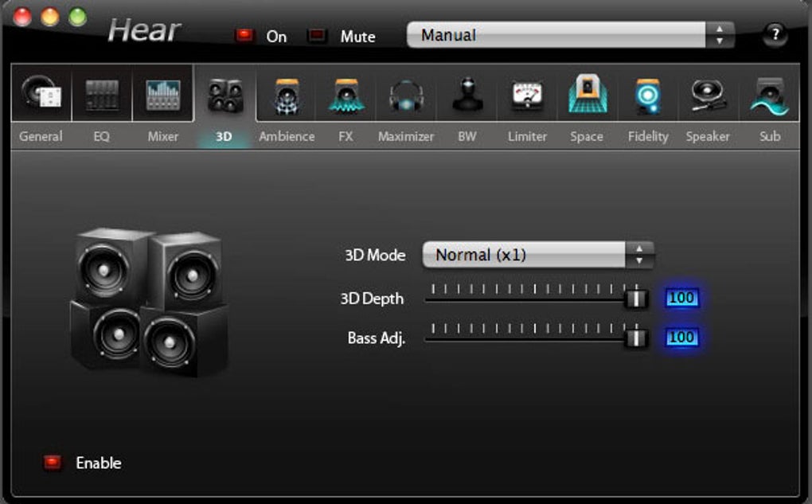This screenshot has width=812, height=504.
Task: Switch to the Maximizer tab label
Action: [406, 136]
